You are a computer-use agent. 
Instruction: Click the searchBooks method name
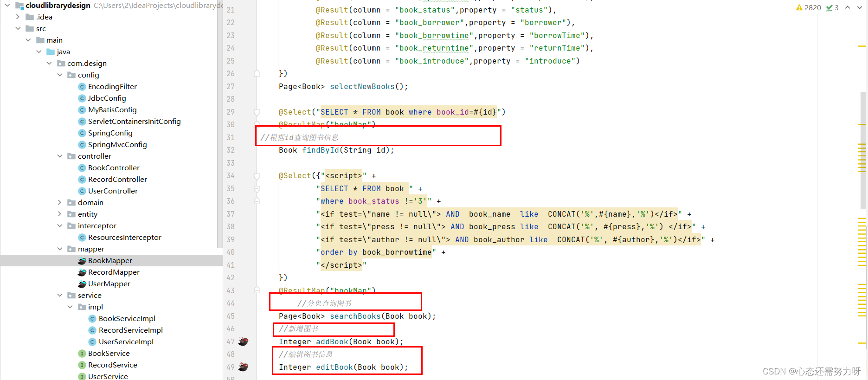355,316
